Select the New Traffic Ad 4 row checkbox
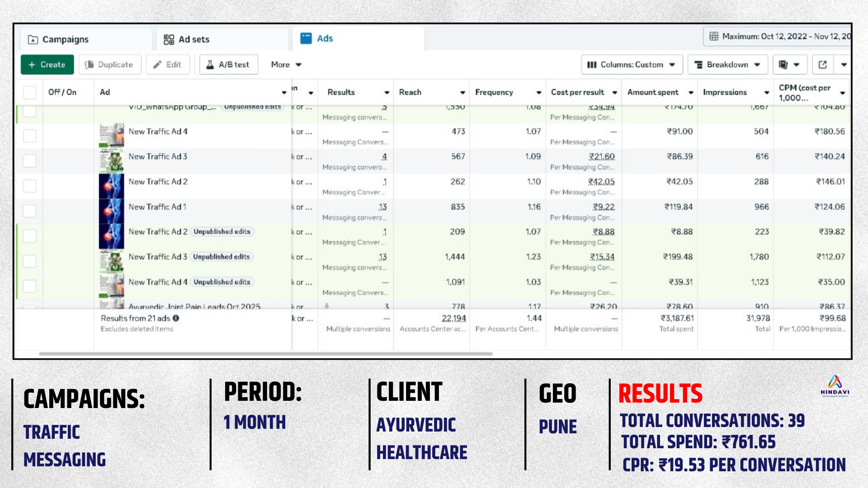The height and width of the screenshot is (488, 868). (30, 136)
